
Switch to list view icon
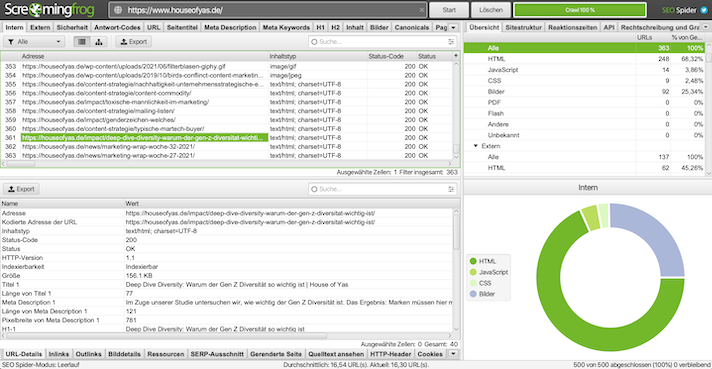(x=82, y=42)
